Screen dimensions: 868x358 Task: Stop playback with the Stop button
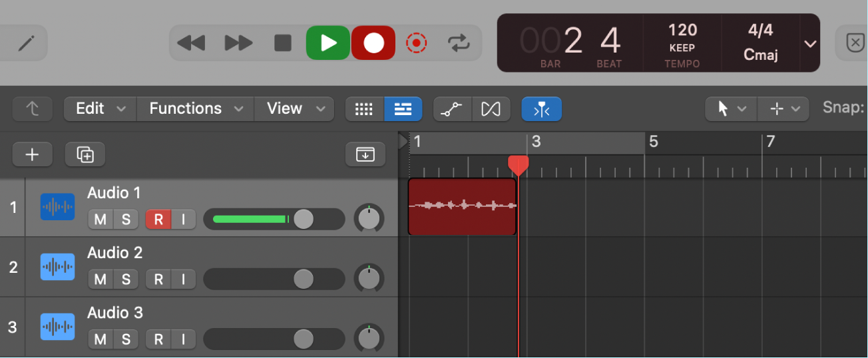coord(283,44)
